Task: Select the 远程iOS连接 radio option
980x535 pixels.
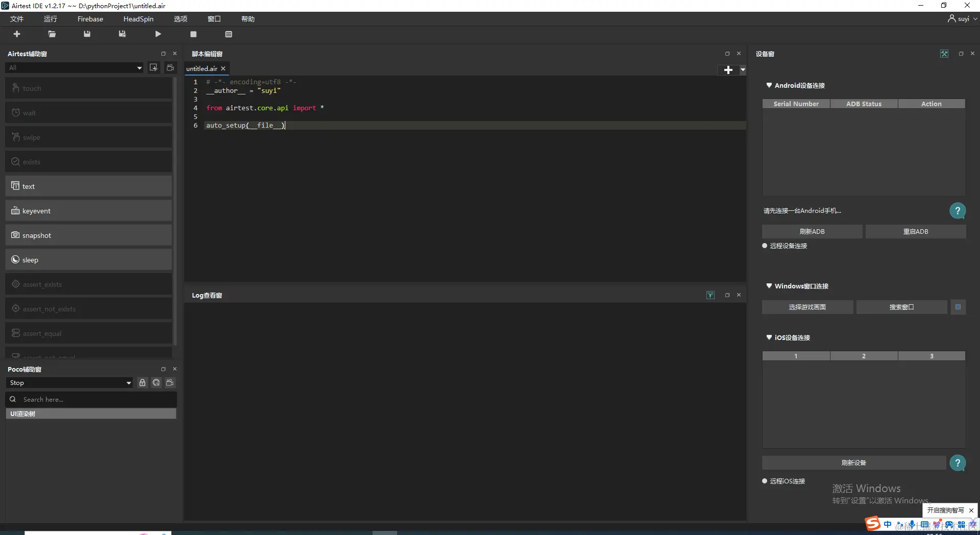Action: 765,481
